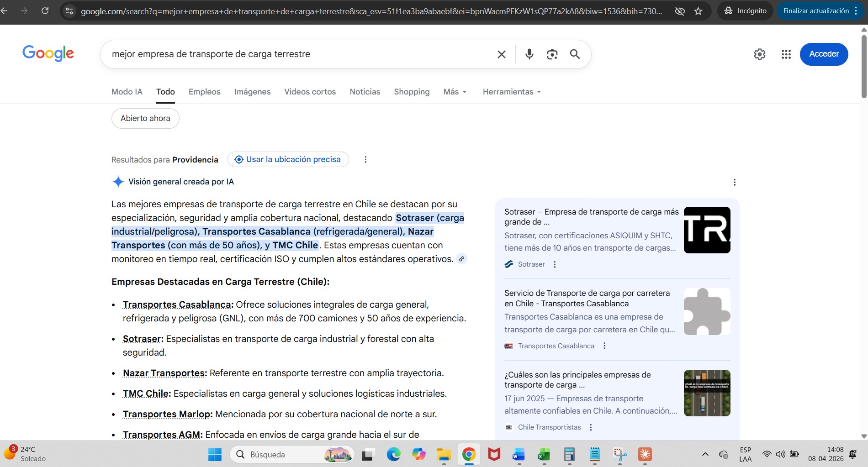
Task: Click the link icon after AI summary
Action: tap(462, 259)
